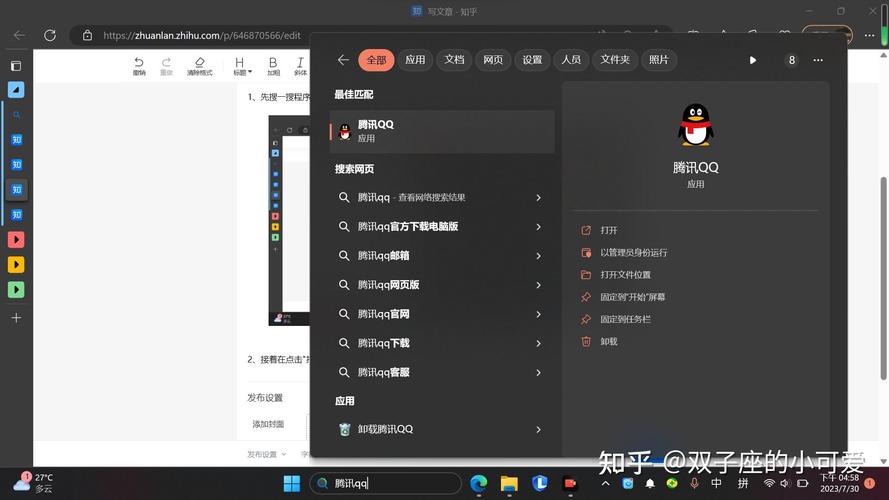
Task: Add a new vertical tab with plus
Action: coord(16,317)
